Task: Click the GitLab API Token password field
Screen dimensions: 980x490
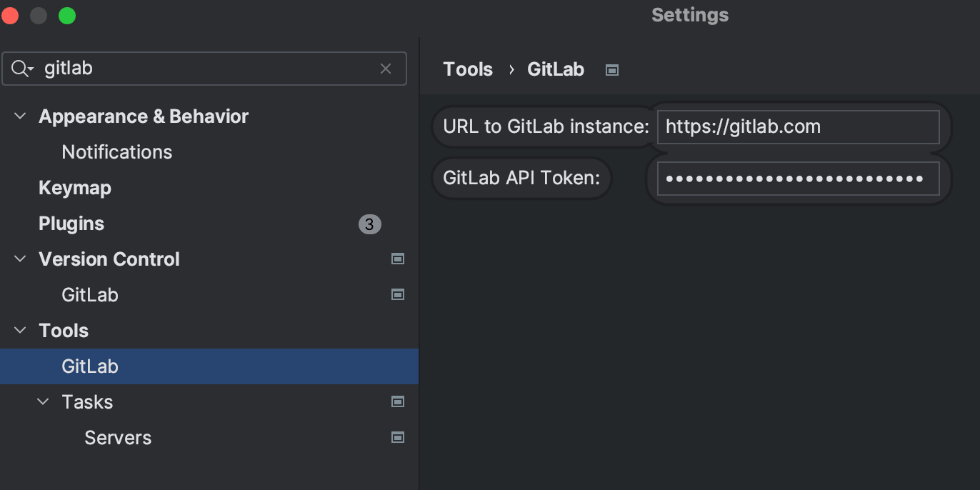Action: coord(798,178)
